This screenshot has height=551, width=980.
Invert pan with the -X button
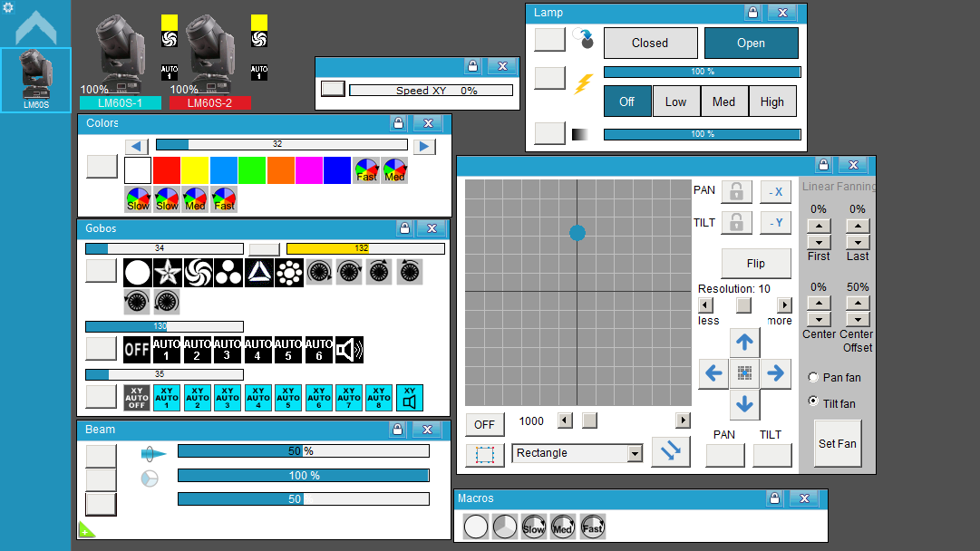[776, 192]
